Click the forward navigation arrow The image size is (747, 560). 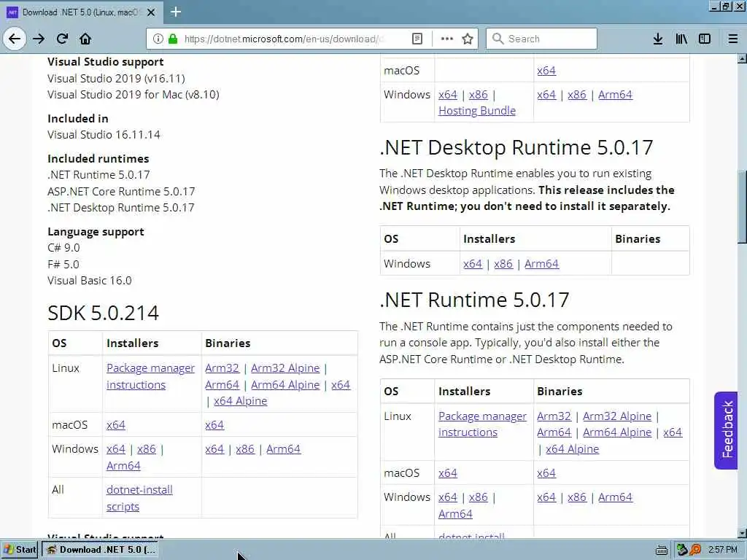click(39, 39)
